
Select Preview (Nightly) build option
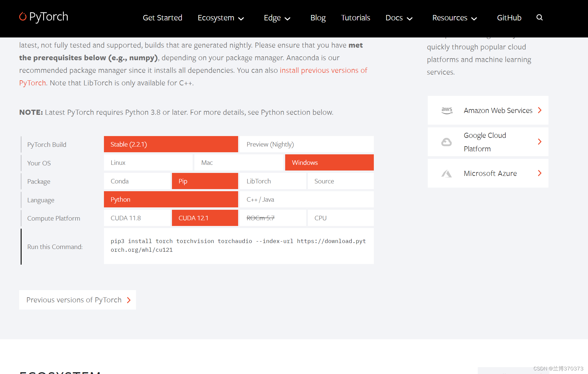pyautogui.click(x=306, y=144)
